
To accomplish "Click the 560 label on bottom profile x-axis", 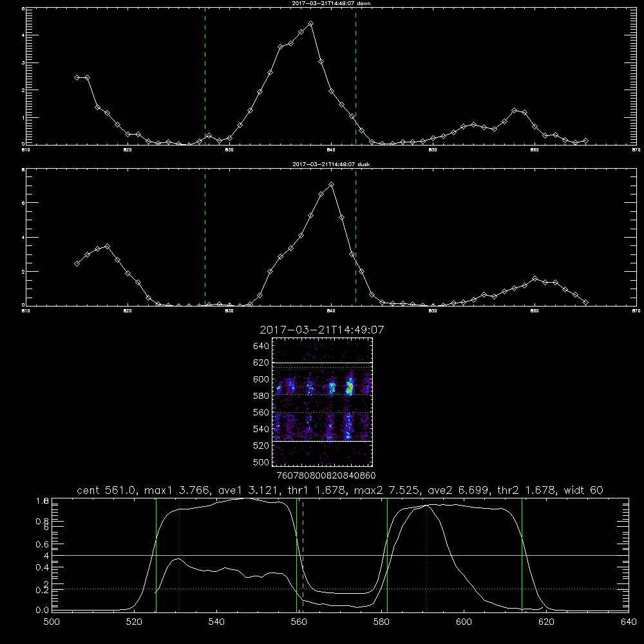I will [299, 622].
